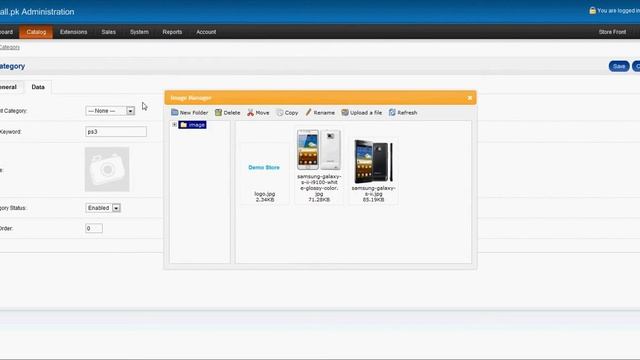The width and height of the screenshot is (640, 360).
Task: Click the 71.28KB file size text
Action: click(319, 200)
